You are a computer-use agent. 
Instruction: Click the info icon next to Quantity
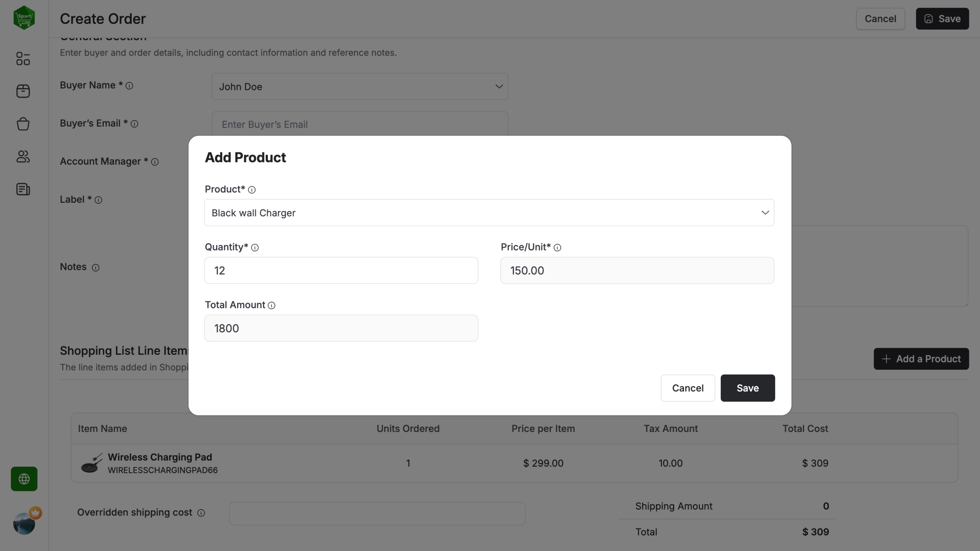pos(255,248)
